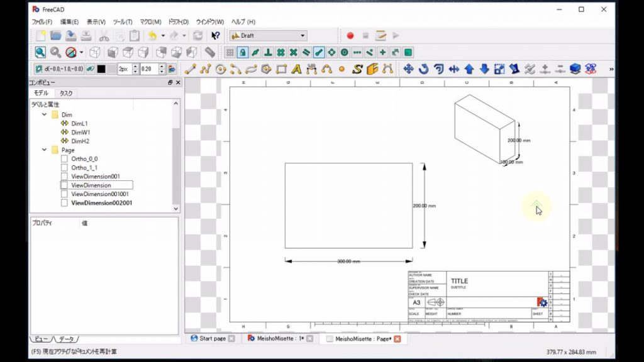This screenshot has width=644, height=362.
Task: Toggle the snap lock on
Action: pyautogui.click(x=244, y=53)
